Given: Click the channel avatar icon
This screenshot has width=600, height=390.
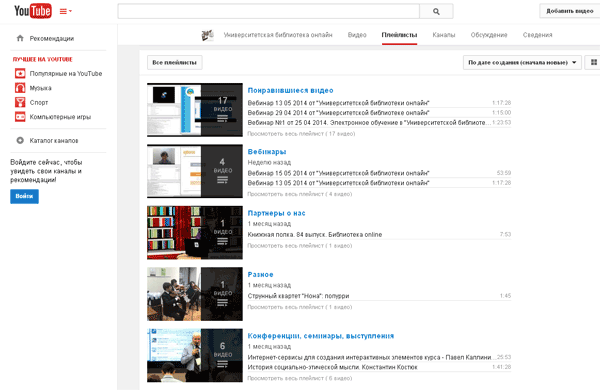Looking at the screenshot, I should click(207, 35).
